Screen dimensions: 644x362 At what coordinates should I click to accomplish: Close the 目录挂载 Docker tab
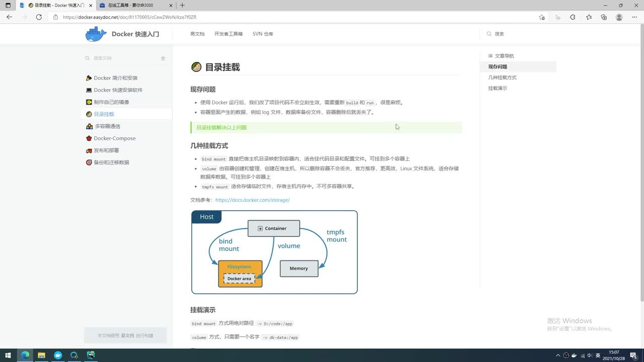click(x=90, y=5)
